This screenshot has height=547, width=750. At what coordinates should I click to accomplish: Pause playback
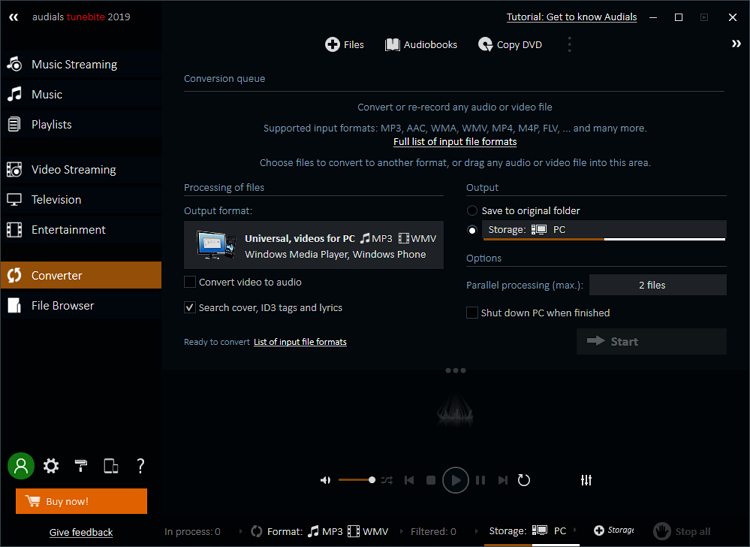click(x=481, y=480)
